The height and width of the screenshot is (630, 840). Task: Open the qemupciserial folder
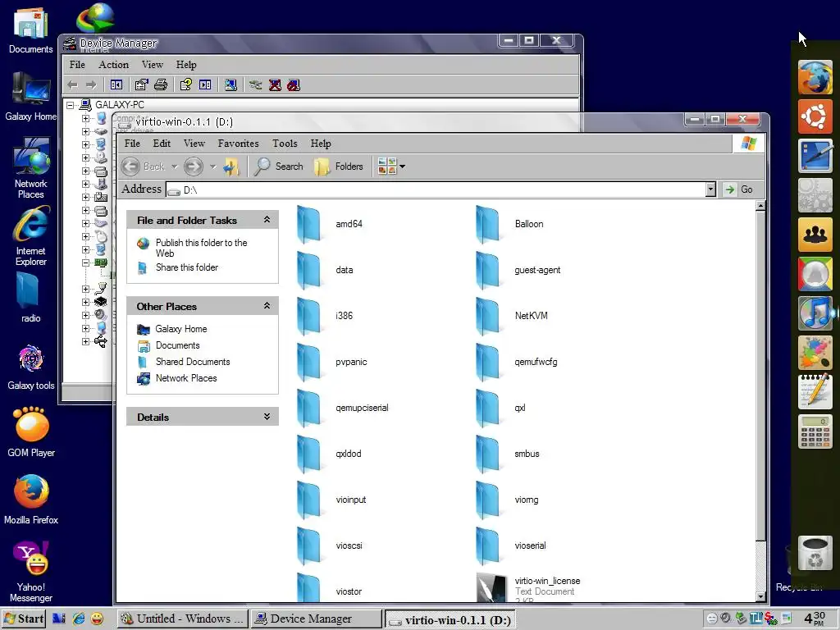[x=342, y=408]
